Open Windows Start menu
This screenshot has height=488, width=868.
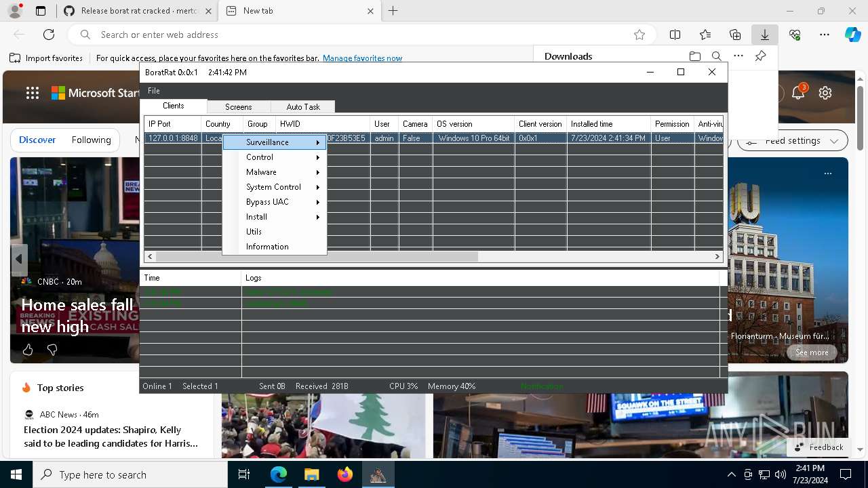point(16,474)
